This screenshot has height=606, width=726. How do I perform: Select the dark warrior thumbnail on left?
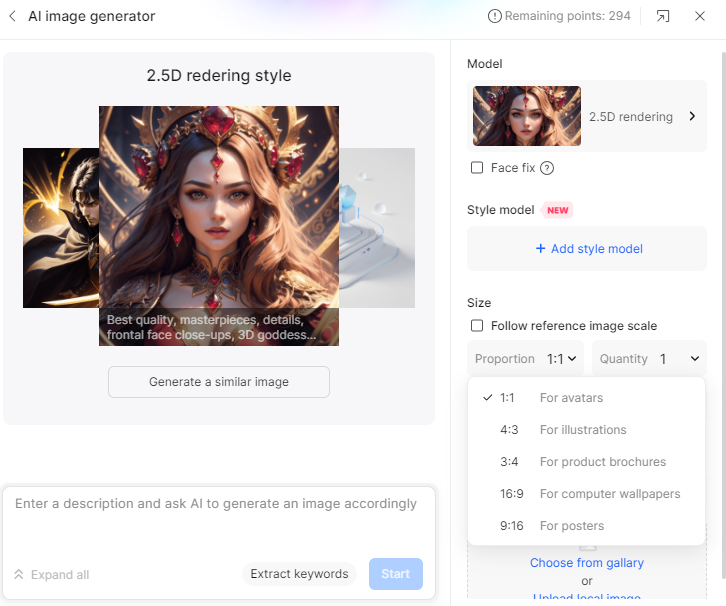(61, 228)
